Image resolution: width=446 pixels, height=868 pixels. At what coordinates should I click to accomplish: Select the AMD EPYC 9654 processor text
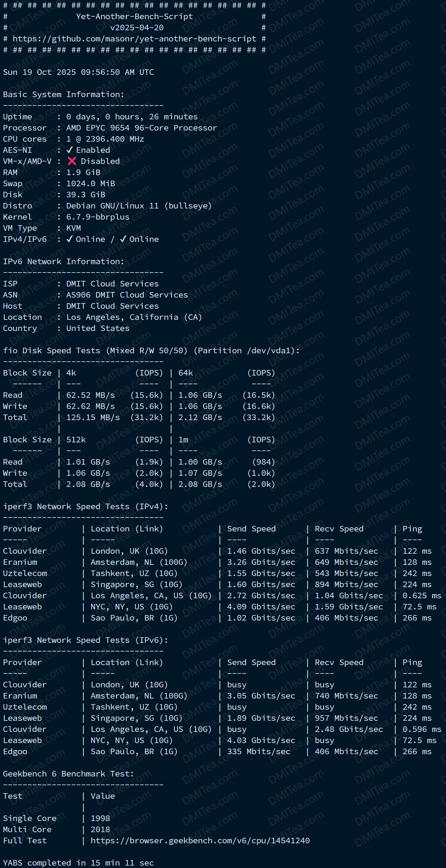click(141, 128)
